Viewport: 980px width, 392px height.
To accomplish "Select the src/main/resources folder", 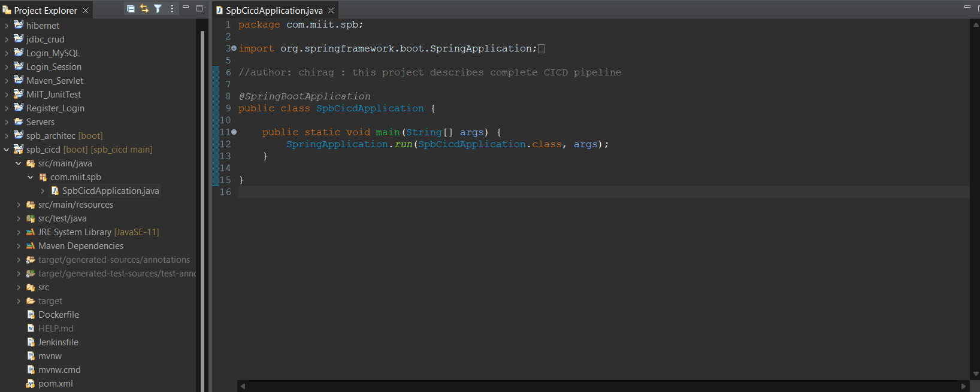I will (75, 205).
